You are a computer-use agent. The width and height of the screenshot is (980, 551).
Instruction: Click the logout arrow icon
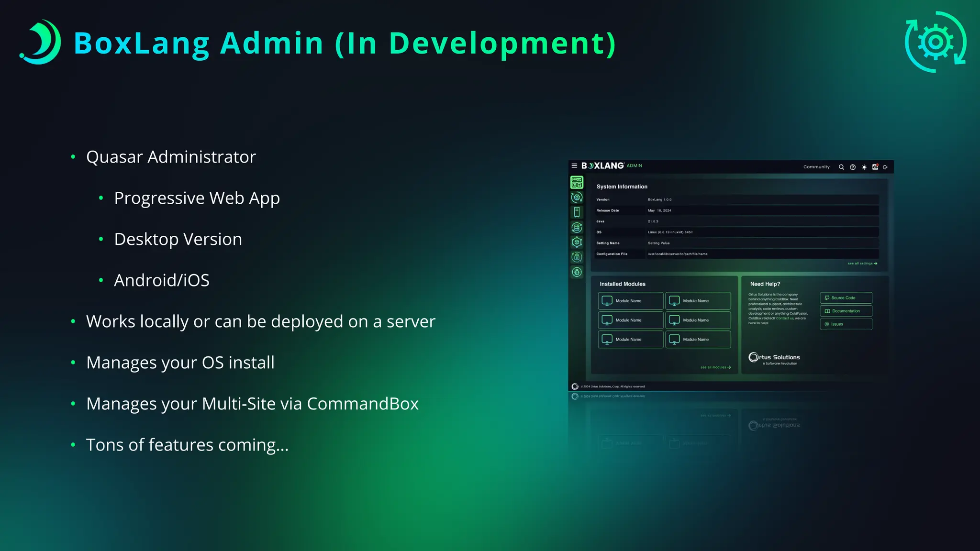click(x=885, y=167)
